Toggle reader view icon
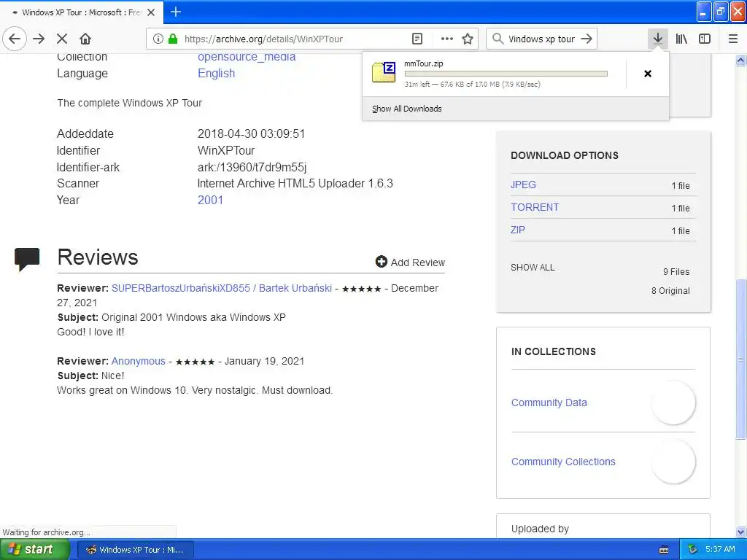Image resolution: width=747 pixels, height=560 pixels. tap(417, 39)
